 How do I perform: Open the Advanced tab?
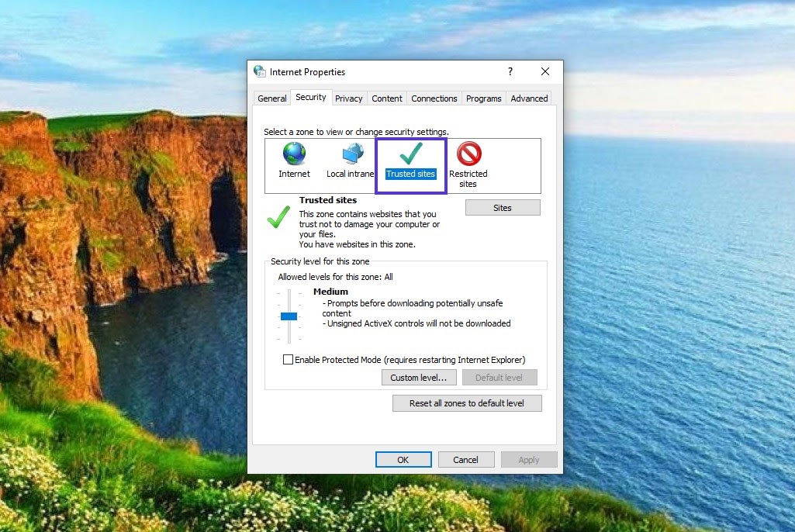(x=529, y=98)
